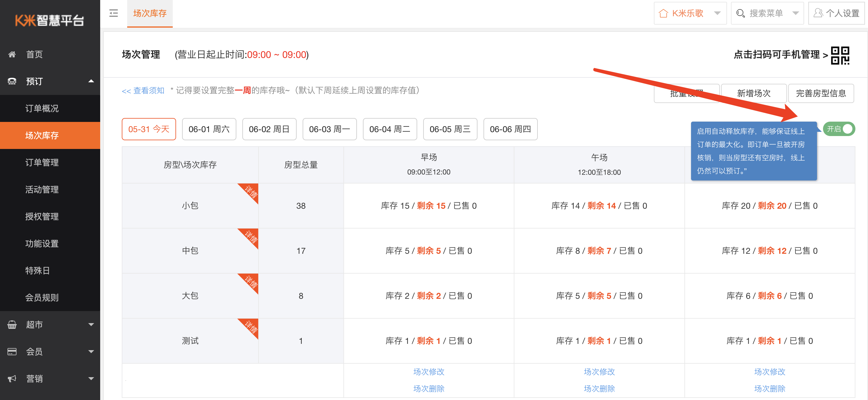Click 场次删除 under 午场 column
The height and width of the screenshot is (400, 868).
599,389
